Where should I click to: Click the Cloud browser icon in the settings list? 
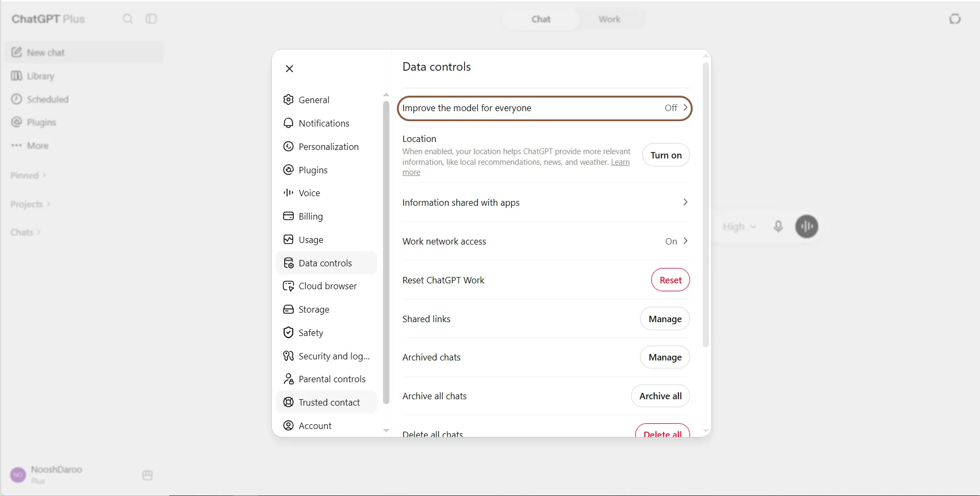288,286
